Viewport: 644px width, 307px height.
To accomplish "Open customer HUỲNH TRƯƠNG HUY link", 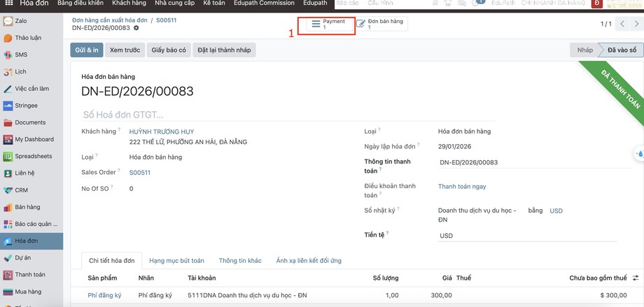I will [162, 131].
